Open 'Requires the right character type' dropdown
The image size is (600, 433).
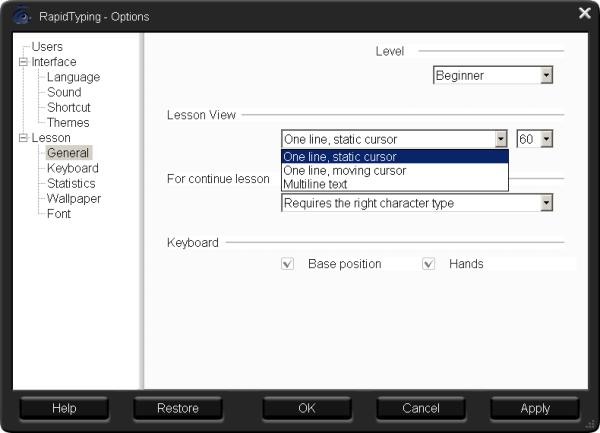417,203
